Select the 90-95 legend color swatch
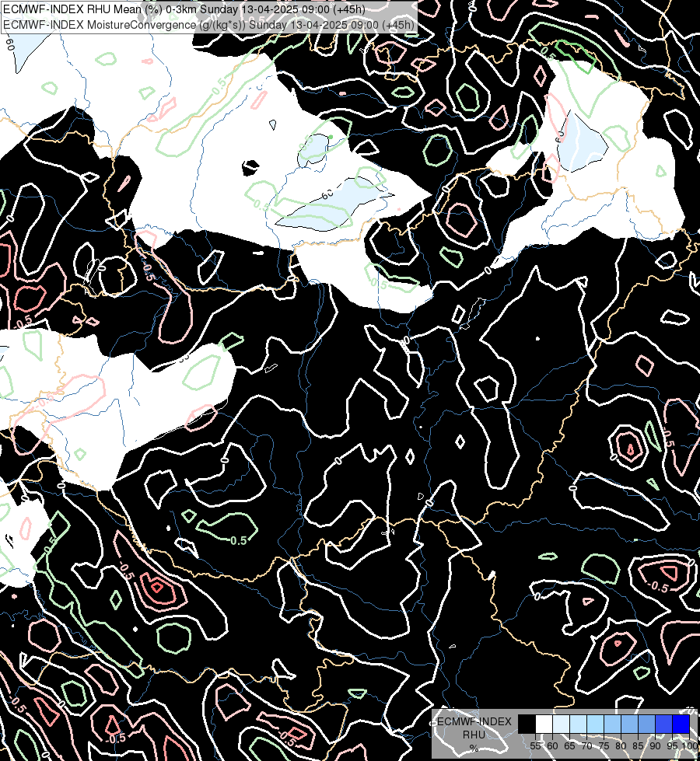 [x=663, y=724]
